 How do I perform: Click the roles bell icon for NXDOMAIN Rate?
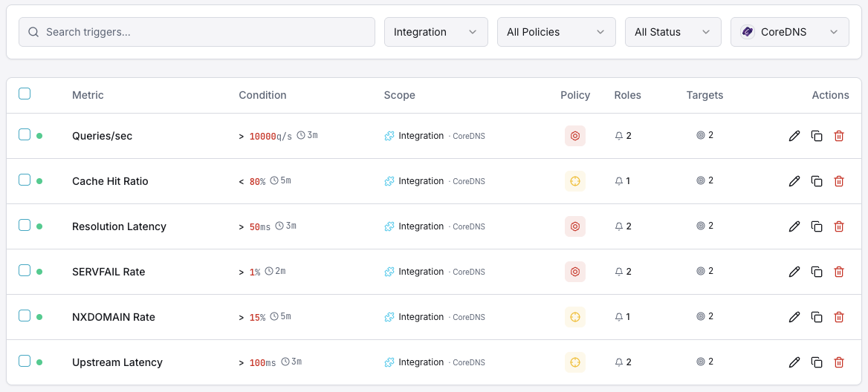619,317
